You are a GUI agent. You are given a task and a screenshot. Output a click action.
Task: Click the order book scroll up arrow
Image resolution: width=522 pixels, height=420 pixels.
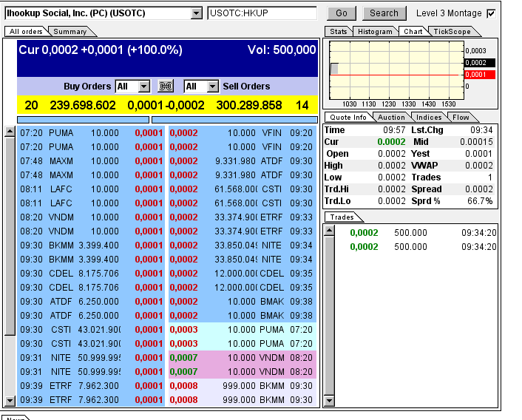coord(10,132)
